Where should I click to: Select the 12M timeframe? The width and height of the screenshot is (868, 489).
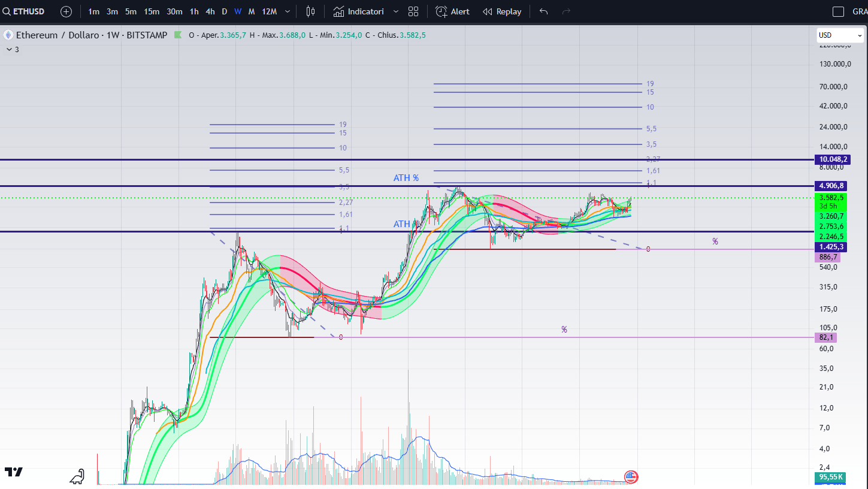(x=269, y=11)
